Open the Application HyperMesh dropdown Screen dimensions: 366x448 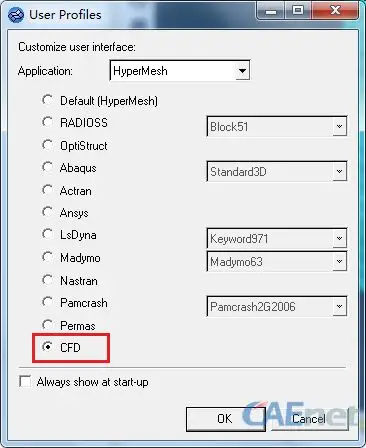click(180, 70)
